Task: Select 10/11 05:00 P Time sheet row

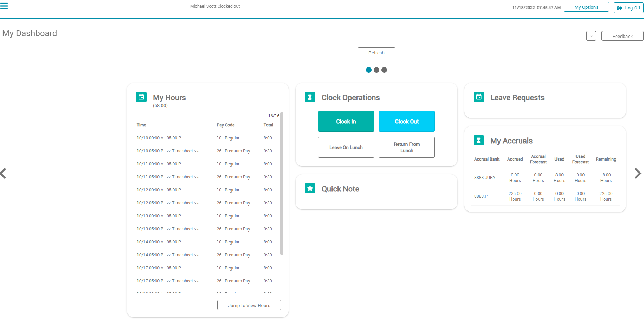Action: (x=206, y=177)
